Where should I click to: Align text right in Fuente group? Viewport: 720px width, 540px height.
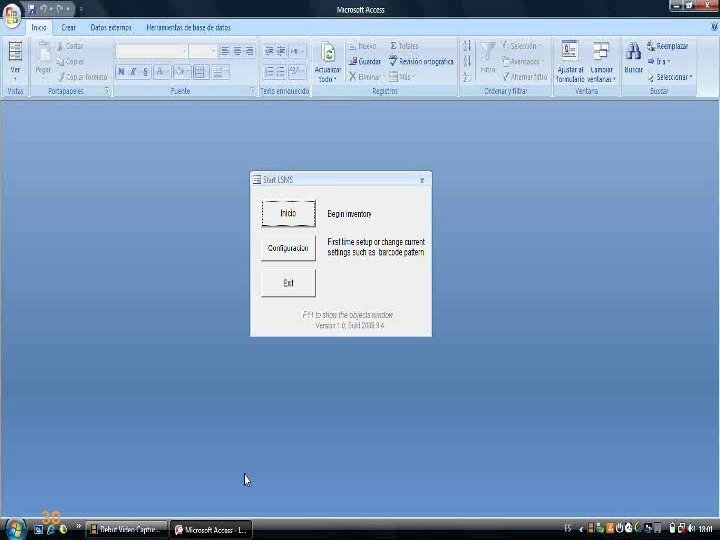[249, 51]
